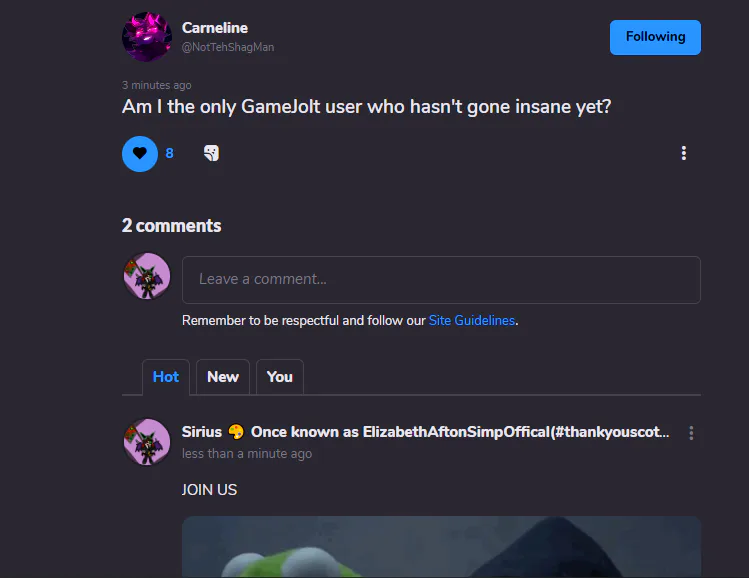Open the frog image in the comment
The width and height of the screenshot is (749, 578).
(441, 547)
